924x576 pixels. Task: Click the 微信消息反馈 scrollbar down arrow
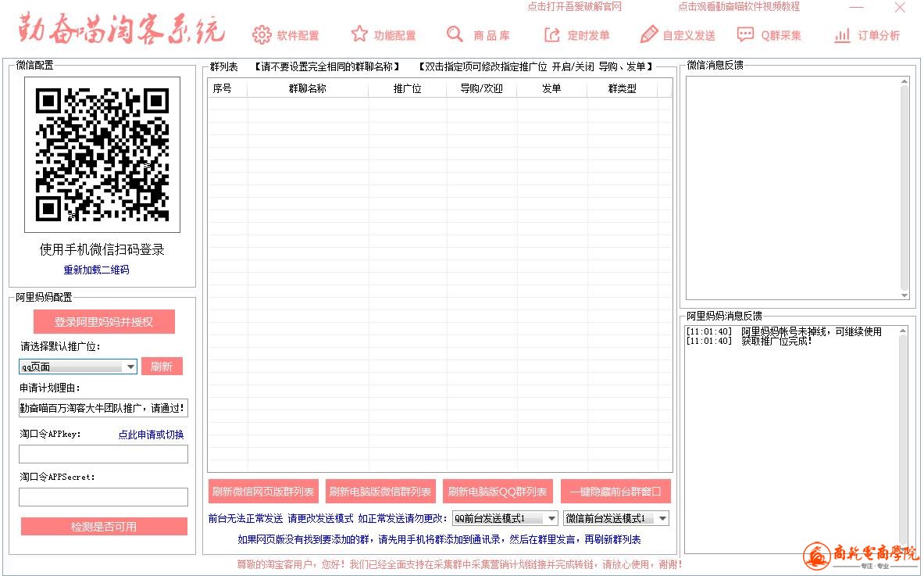tap(904, 295)
